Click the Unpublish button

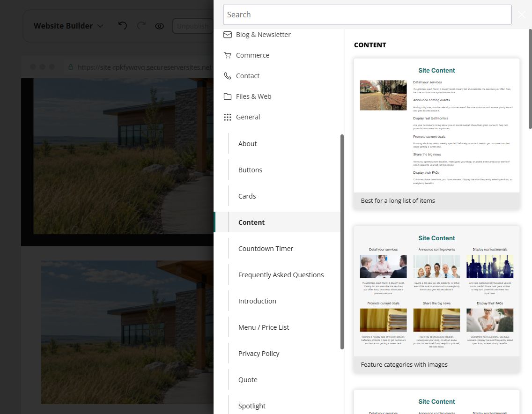[x=193, y=26]
